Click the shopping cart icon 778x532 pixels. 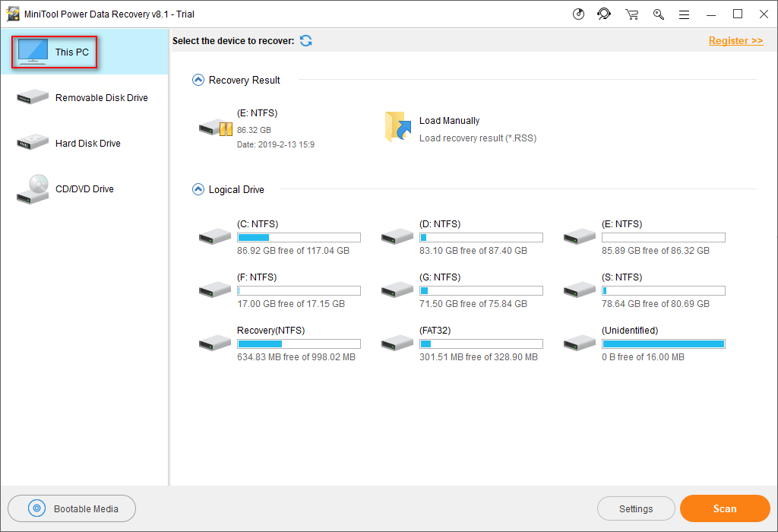pyautogui.click(x=631, y=14)
